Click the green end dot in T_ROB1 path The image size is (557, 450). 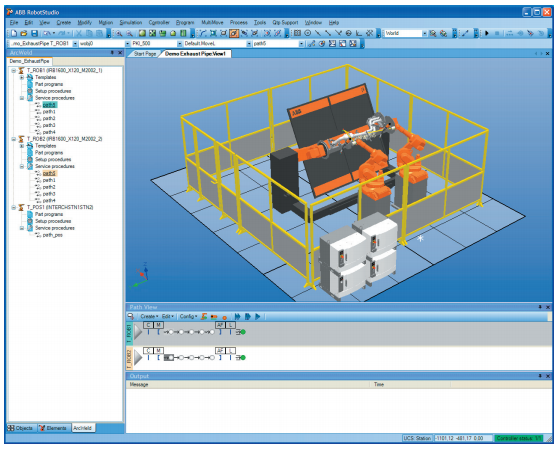pyautogui.click(x=243, y=332)
